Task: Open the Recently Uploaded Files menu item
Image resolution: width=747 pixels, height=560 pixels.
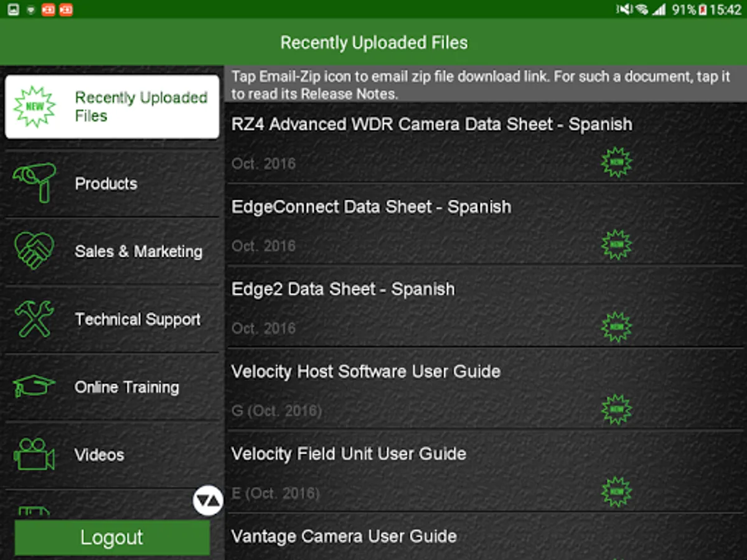Action: point(112,107)
